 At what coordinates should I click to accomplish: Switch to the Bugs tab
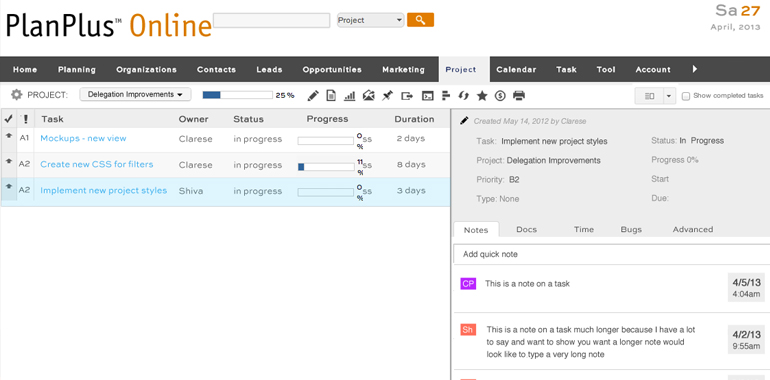tap(631, 229)
